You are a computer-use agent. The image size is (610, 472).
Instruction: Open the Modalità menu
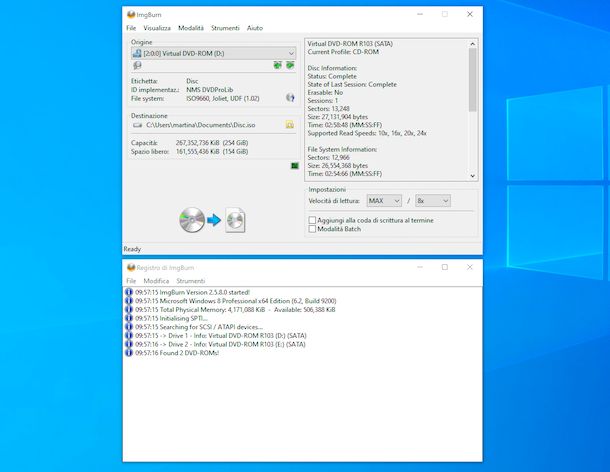191,28
